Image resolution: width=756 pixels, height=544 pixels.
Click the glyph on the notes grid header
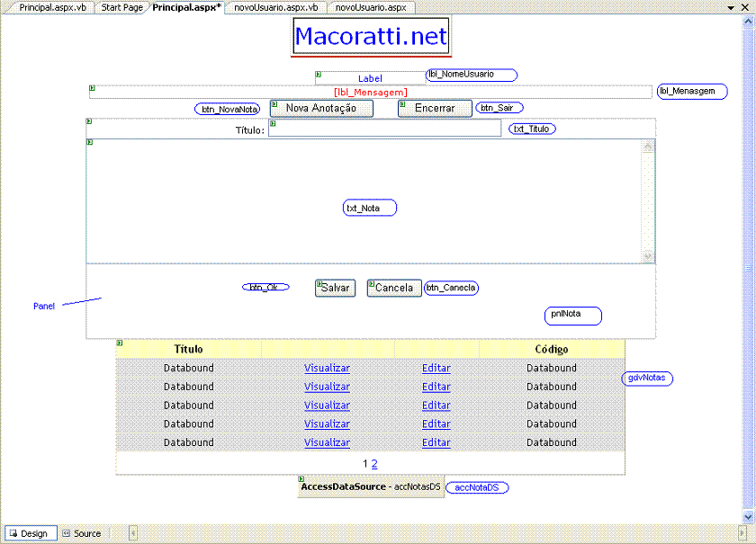click(120, 343)
